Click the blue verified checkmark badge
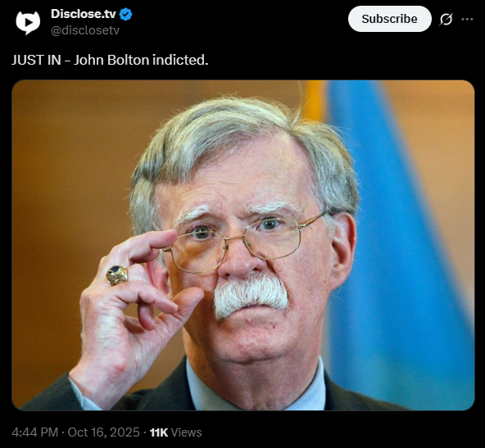 tap(125, 14)
